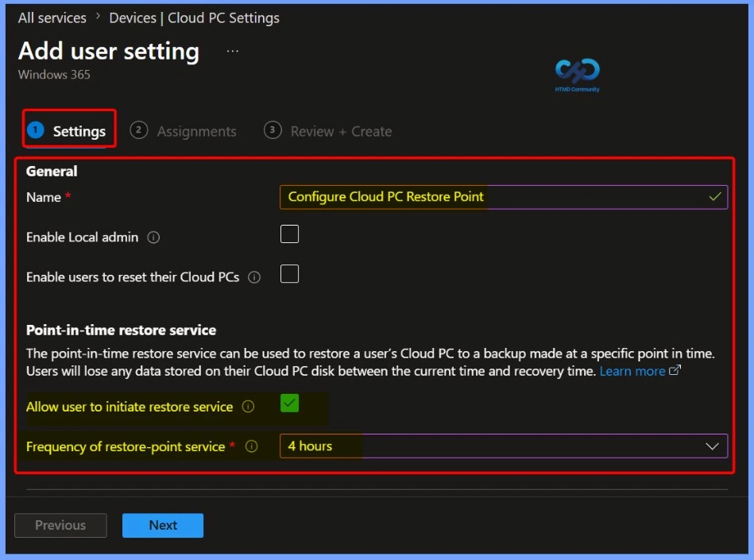Open Devices | Cloud PC Settings breadcrumb
The width and height of the screenshot is (754, 560).
pyautogui.click(x=195, y=17)
